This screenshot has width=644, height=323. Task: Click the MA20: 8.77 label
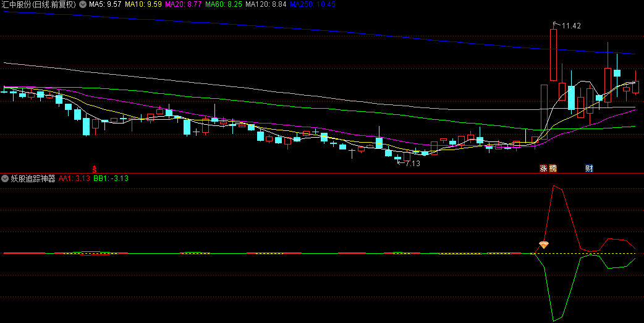coord(183,4)
